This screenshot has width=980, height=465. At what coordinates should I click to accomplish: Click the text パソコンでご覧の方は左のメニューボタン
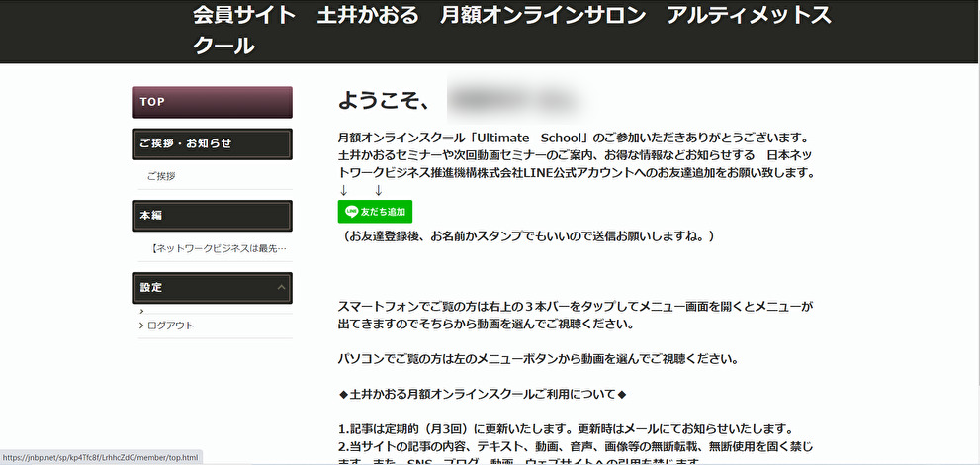[x=538, y=359]
